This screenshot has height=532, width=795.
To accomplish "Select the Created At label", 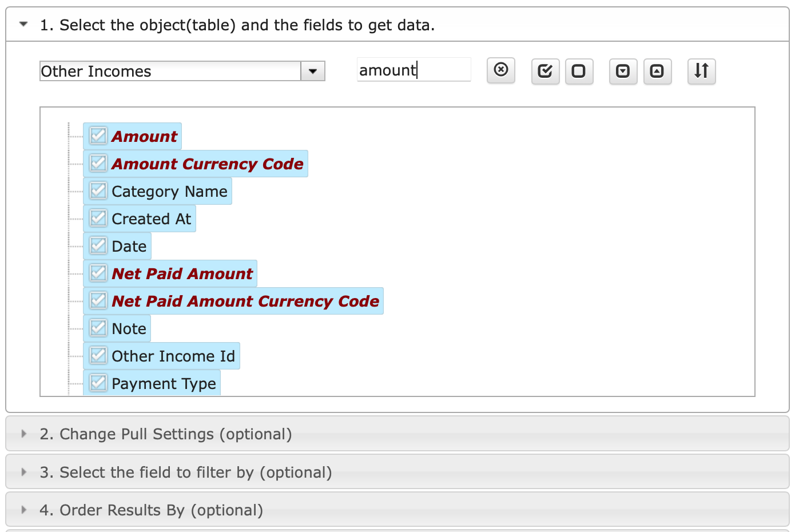I will pyautogui.click(x=152, y=219).
